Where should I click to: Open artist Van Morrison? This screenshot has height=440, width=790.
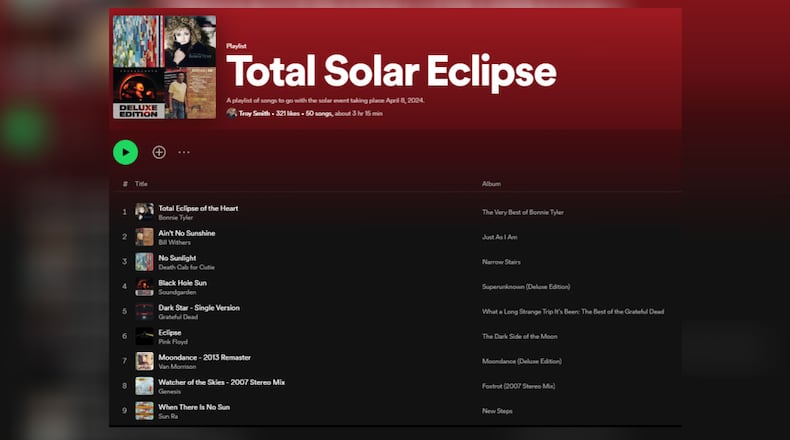click(x=177, y=366)
